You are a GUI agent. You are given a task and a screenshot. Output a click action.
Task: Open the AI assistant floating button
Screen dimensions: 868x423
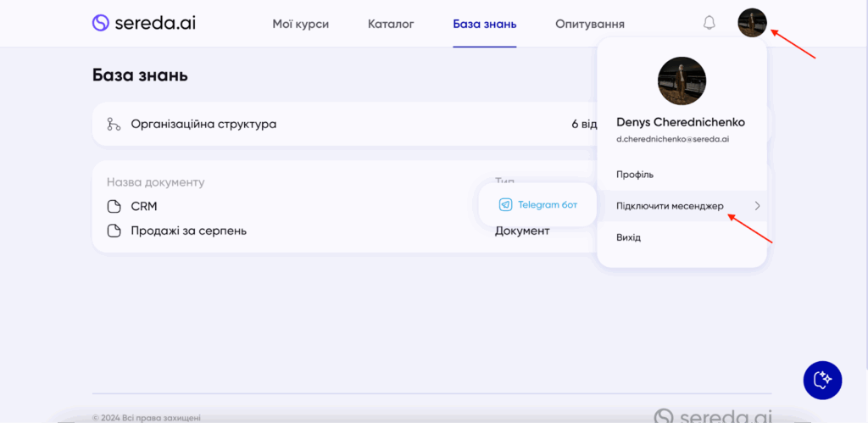coord(822,379)
